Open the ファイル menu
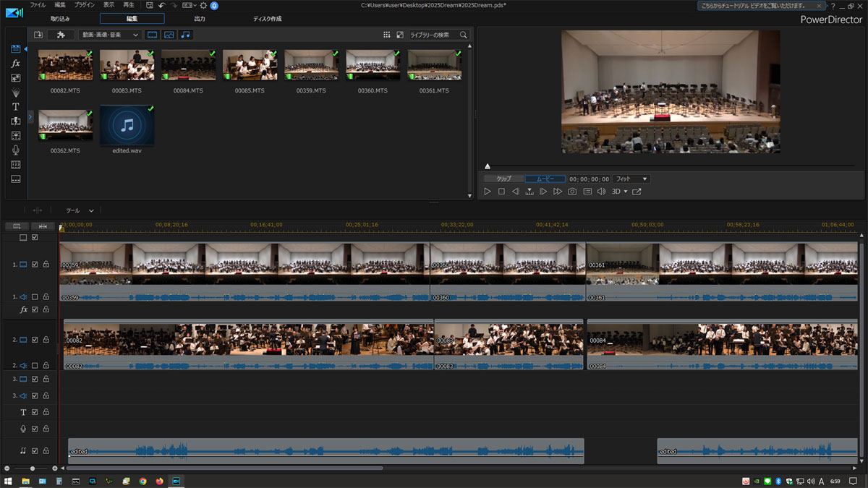The height and width of the screenshot is (488, 868). click(x=38, y=5)
